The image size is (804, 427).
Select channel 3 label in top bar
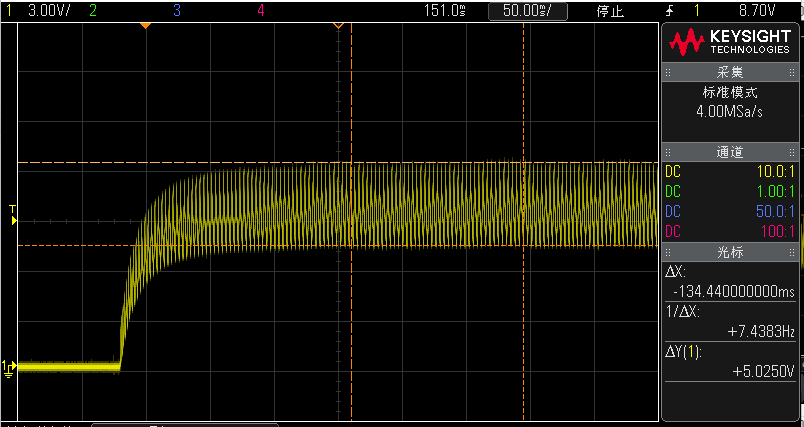(x=177, y=11)
